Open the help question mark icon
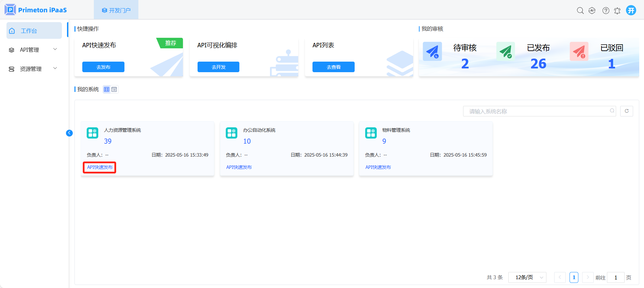Image resolution: width=644 pixels, height=288 pixels. (x=606, y=11)
